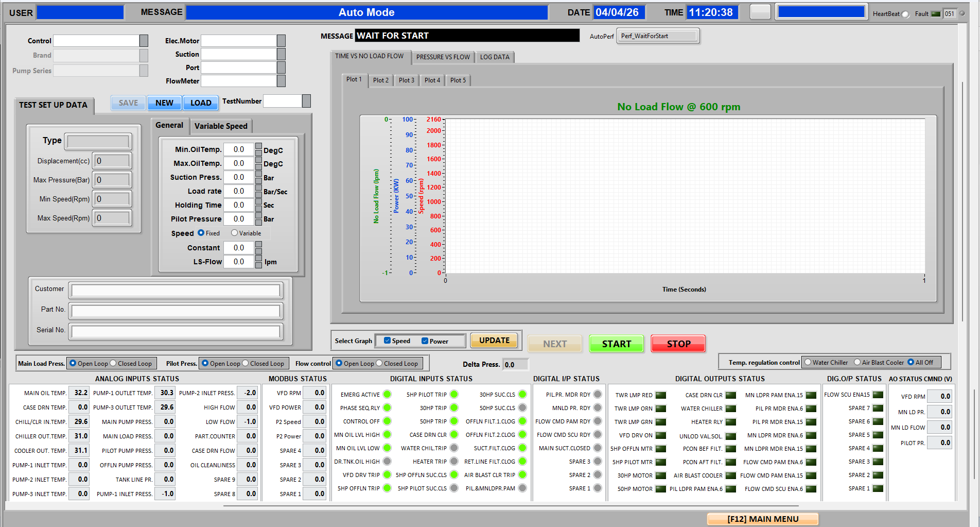Viewport: 980px width, 527px height.
Task: Click the UPDATE button
Action: click(x=494, y=341)
